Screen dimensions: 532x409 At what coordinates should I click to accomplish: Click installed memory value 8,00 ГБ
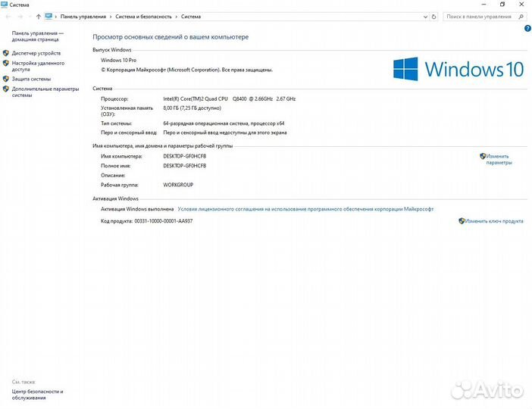click(192, 108)
